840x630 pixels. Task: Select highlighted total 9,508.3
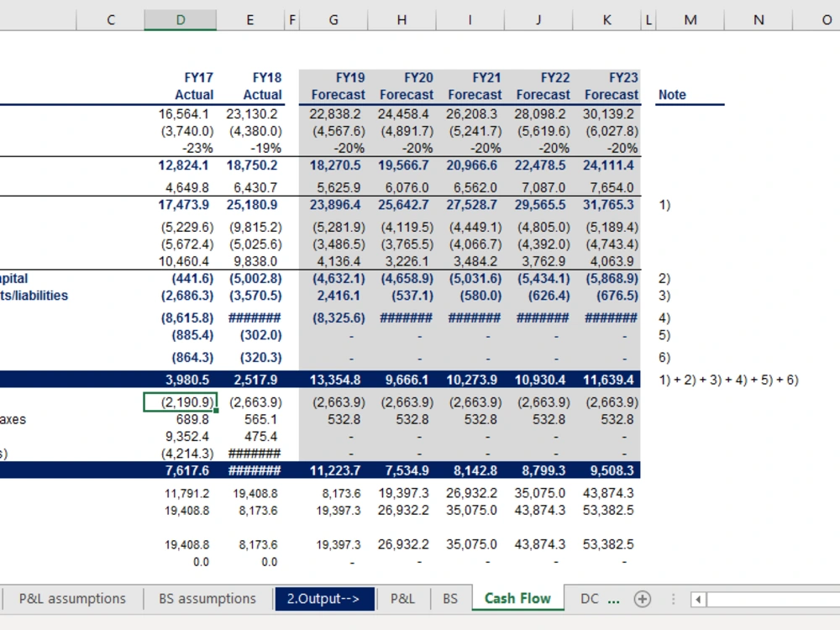point(612,470)
